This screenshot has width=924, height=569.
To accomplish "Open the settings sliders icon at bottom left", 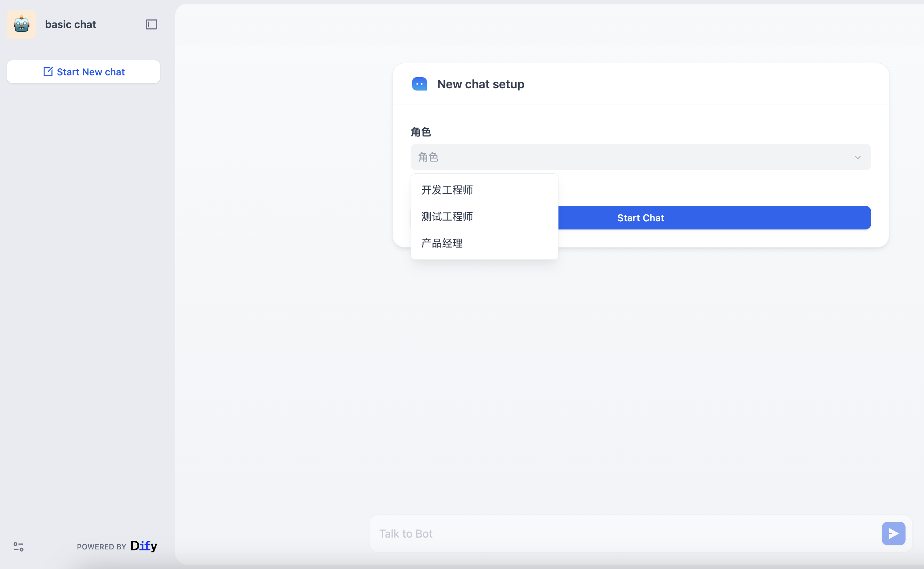I will point(18,546).
